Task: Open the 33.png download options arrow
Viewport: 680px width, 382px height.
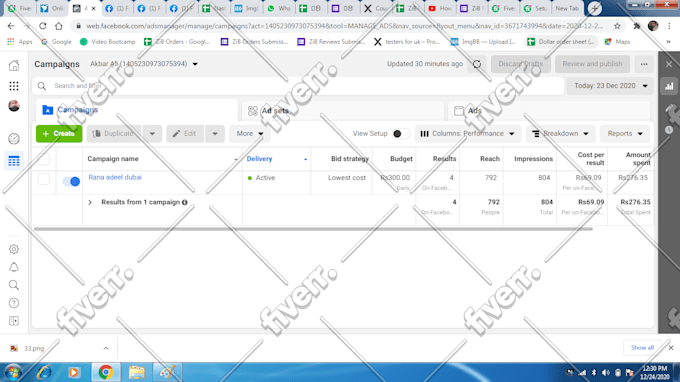Action: click(106, 348)
